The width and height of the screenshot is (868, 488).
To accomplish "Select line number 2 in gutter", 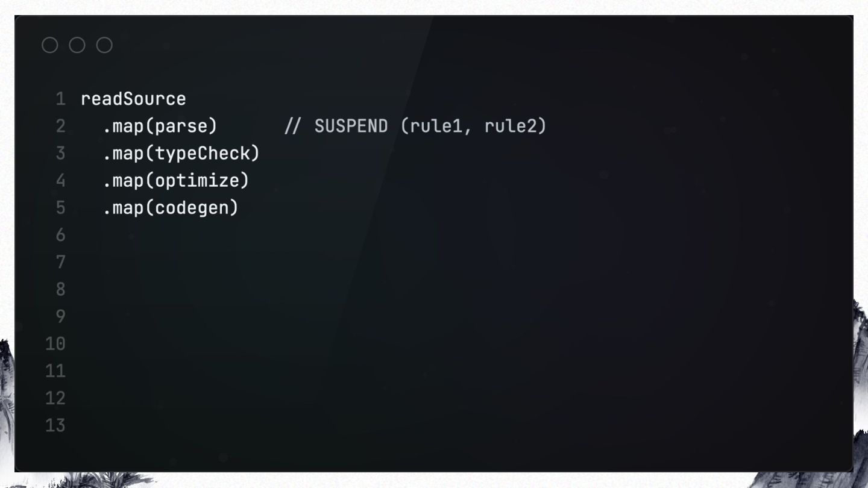I will pyautogui.click(x=60, y=127).
